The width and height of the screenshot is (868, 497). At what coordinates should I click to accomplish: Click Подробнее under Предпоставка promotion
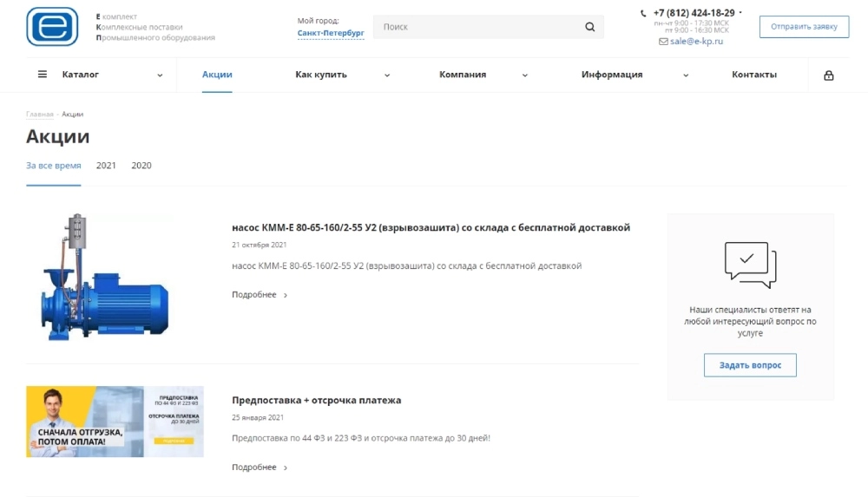(254, 468)
